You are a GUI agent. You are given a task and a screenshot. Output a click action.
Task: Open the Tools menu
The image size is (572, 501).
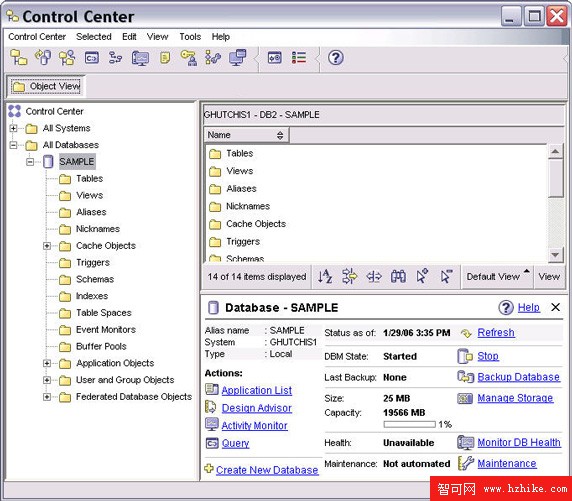pos(190,36)
